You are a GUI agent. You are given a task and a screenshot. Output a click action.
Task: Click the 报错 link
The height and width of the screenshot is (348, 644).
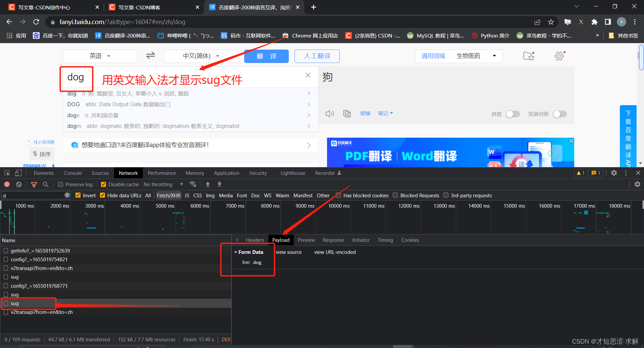point(365,114)
